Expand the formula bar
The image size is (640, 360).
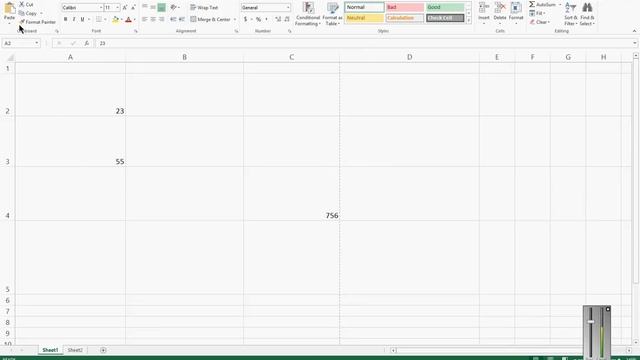pos(635,43)
